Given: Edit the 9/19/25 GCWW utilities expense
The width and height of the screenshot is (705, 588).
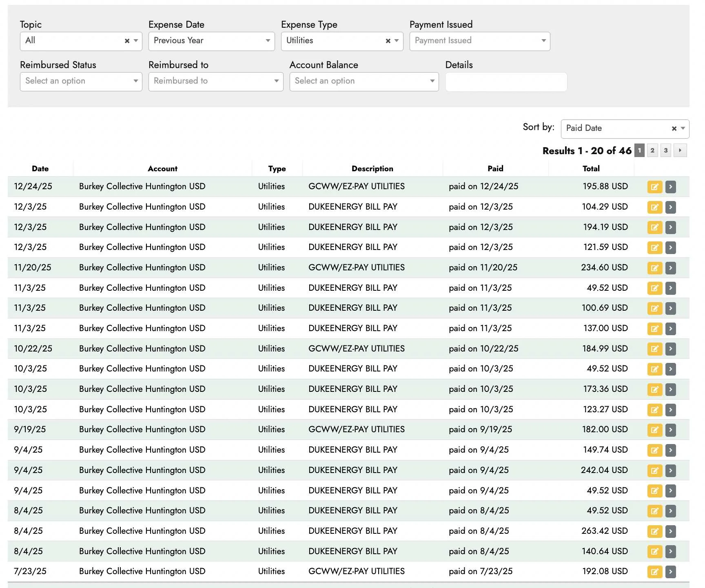Looking at the screenshot, I should (654, 430).
